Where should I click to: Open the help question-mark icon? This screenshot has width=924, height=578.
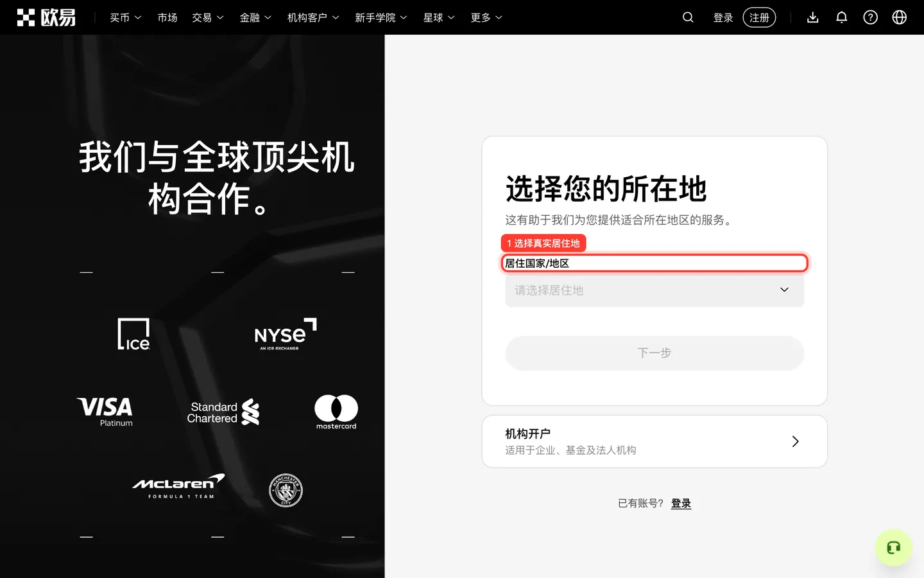pos(871,17)
